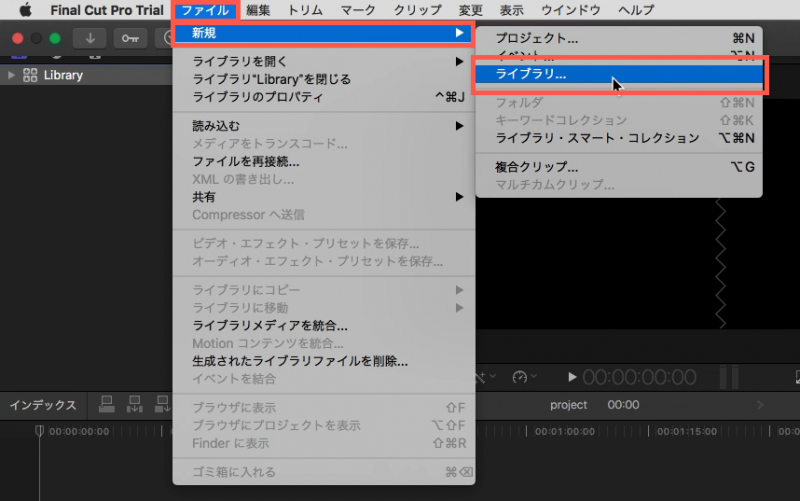
Task: Click the insert clip icon
Action: tap(135, 404)
